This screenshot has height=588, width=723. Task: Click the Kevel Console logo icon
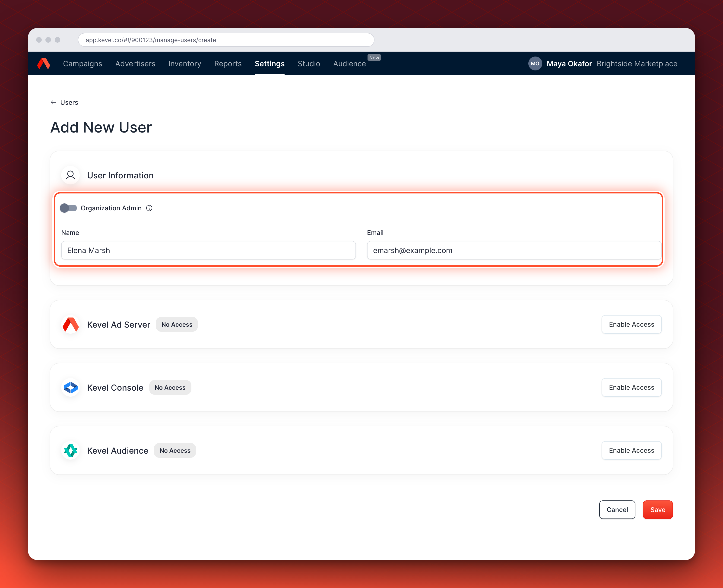click(71, 388)
